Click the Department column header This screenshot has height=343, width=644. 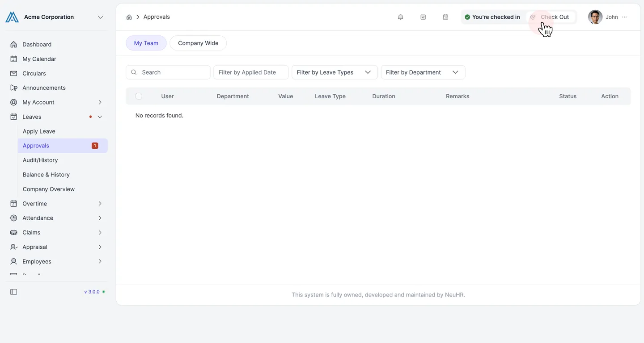[x=233, y=96]
